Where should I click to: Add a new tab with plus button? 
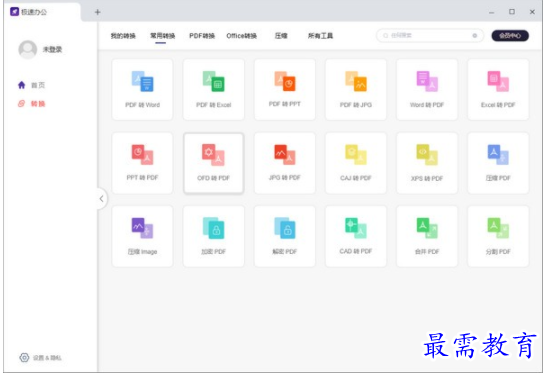click(x=98, y=12)
